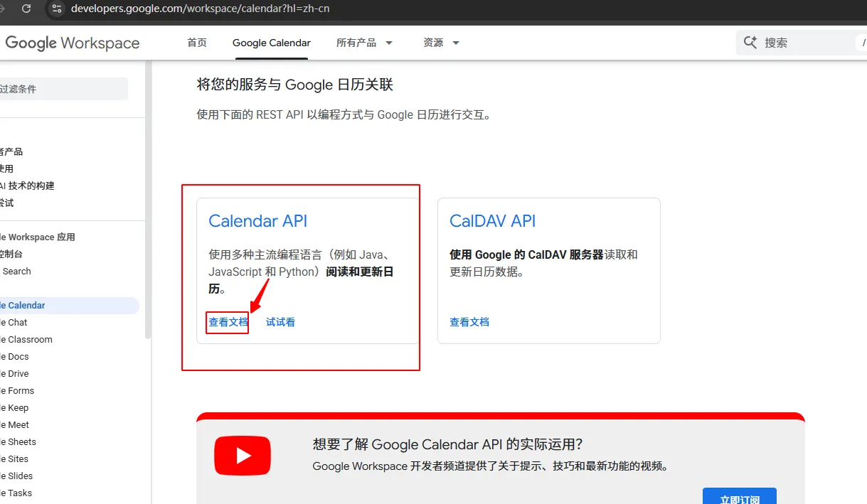
Task: Type in the 搜索 search field
Action: 804,43
